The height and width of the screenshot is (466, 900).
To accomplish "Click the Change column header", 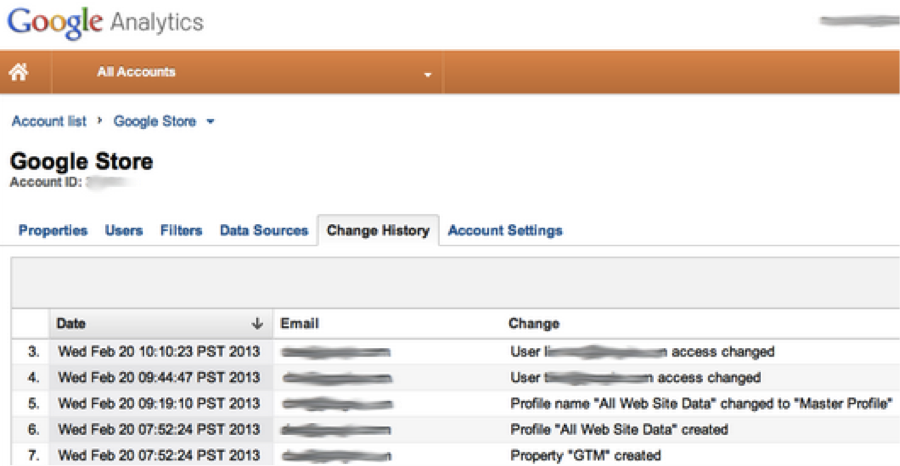I will [x=534, y=324].
